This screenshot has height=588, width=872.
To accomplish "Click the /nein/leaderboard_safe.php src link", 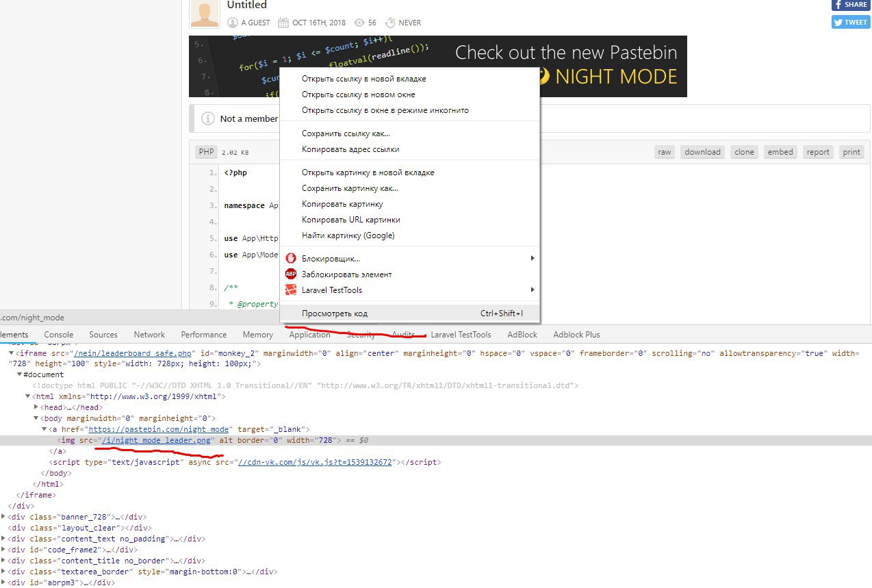I will click(x=132, y=353).
